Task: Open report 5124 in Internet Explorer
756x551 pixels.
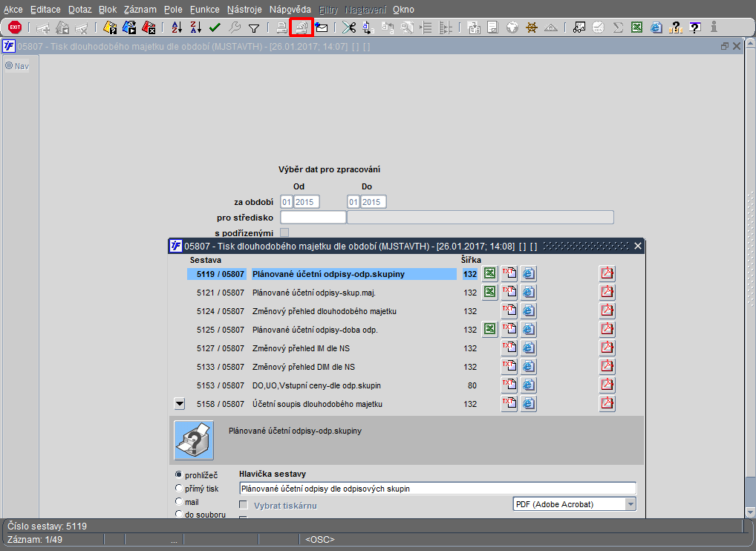Action: tap(529, 311)
